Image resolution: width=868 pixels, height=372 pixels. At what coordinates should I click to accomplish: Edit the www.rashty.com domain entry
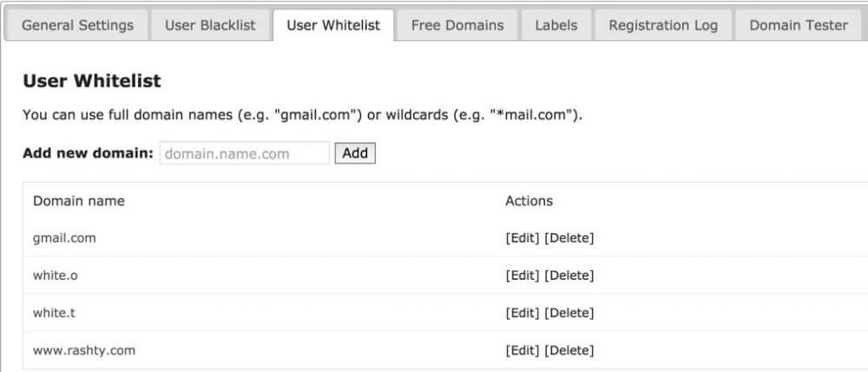pyautogui.click(x=523, y=350)
